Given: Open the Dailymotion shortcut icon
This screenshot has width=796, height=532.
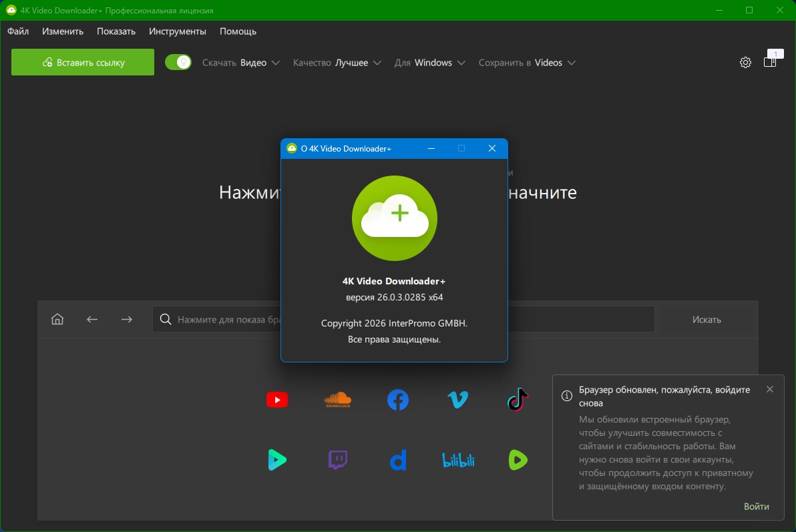Looking at the screenshot, I should [x=398, y=460].
